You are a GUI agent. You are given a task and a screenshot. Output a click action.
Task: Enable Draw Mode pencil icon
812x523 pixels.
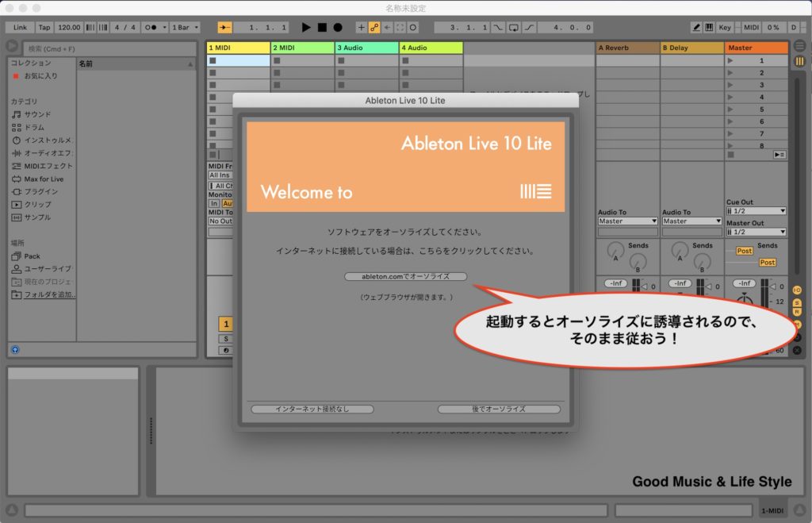(x=696, y=28)
